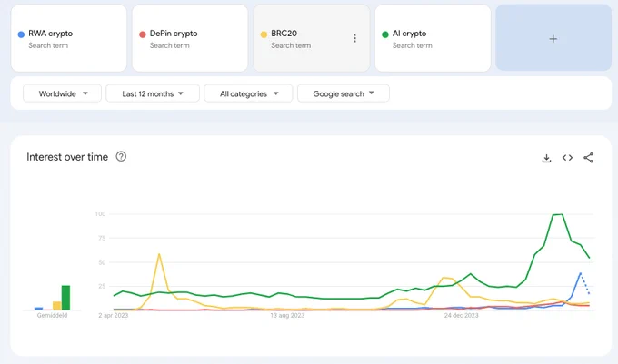
Task: Open the All categories dropdown
Action: tap(248, 93)
